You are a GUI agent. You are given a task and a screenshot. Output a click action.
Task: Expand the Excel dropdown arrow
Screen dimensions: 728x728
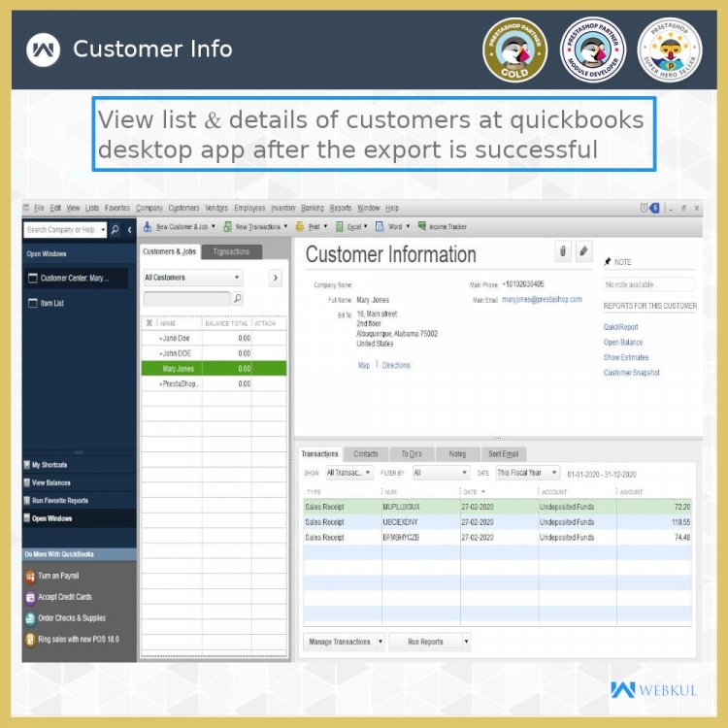pyautogui.click(x=365, y=226)
